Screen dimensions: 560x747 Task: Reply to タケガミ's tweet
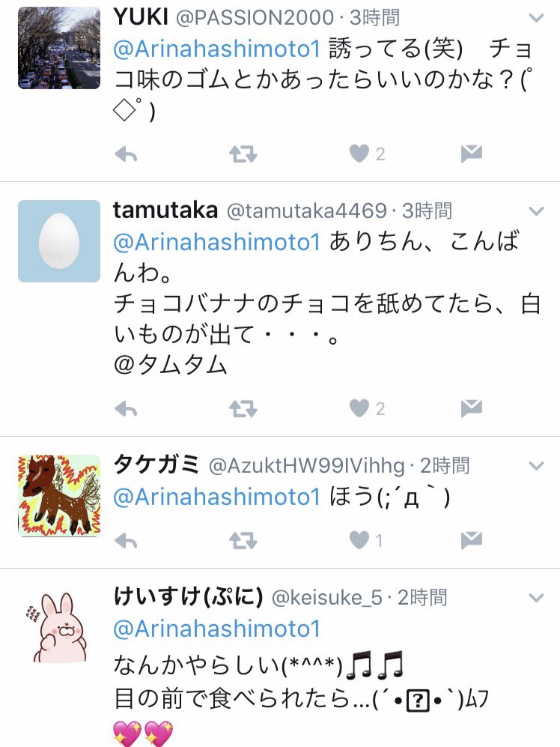click(x=127, y=541)
